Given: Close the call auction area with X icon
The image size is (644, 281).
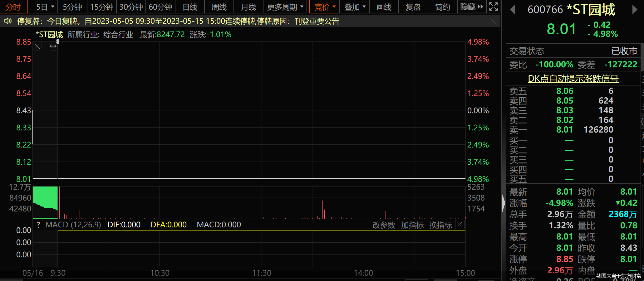Looking at the screenshot, I should click(37, 46).
